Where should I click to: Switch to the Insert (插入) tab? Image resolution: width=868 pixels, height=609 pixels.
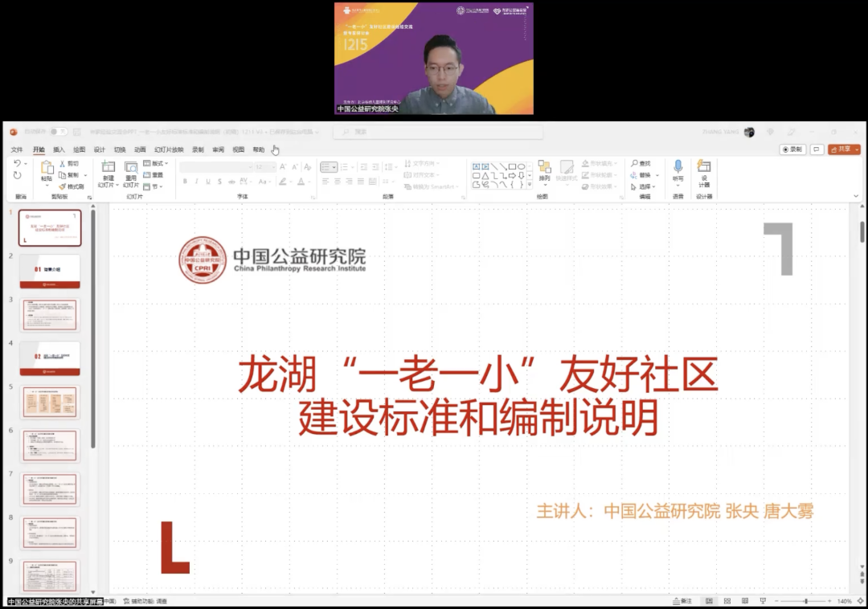[59, 149]
